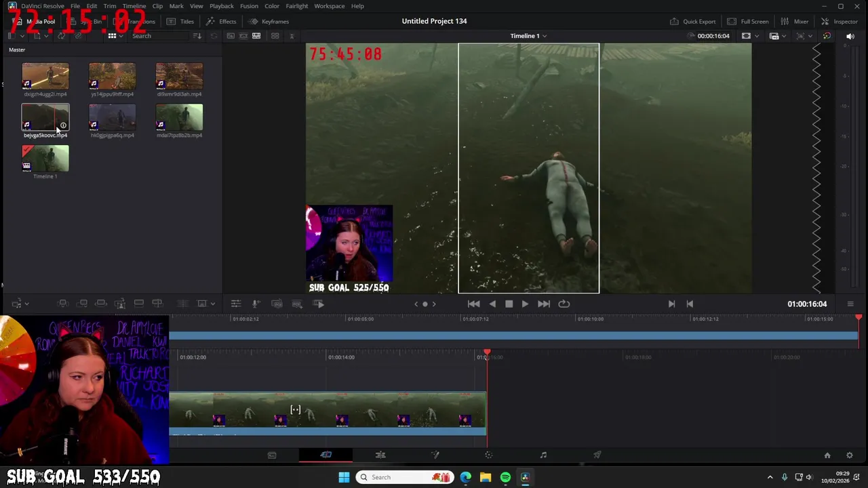Open the timeline options menu beside timecode
Viewport: 868px width, 488px height.
click(850, 304)
